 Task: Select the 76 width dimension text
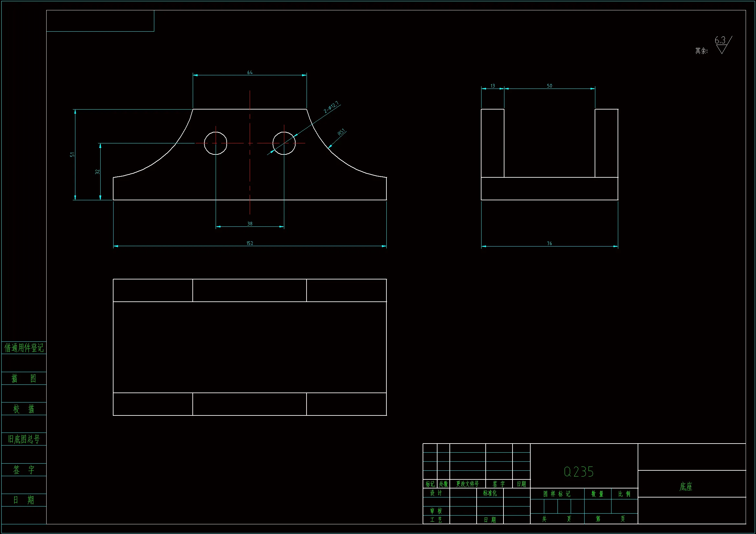[x=550, y=244]
